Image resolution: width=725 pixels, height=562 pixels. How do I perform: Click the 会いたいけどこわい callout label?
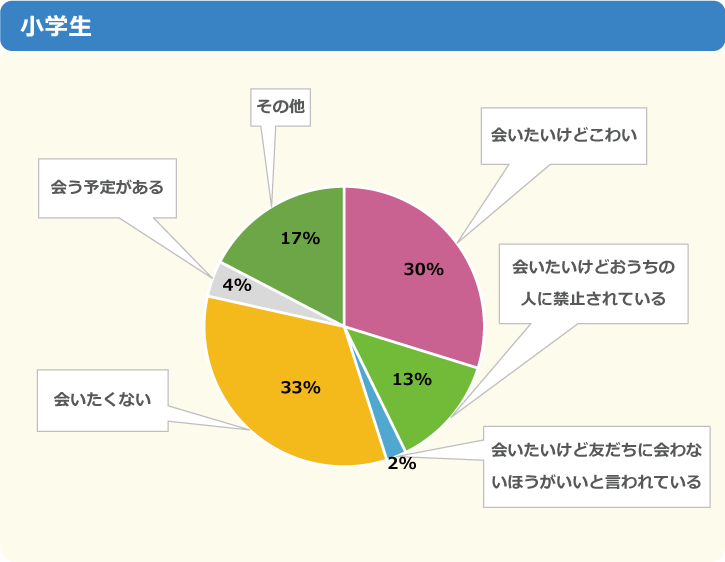pyautogui.click(x=564, y=136)
